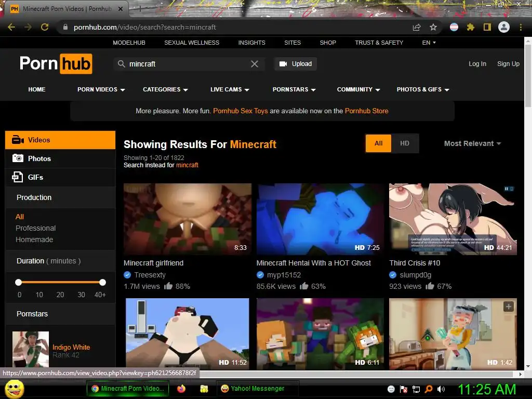Search instead for the mincraft link
The height and width of the screenshot is (399, 532).
click(187, 165)
